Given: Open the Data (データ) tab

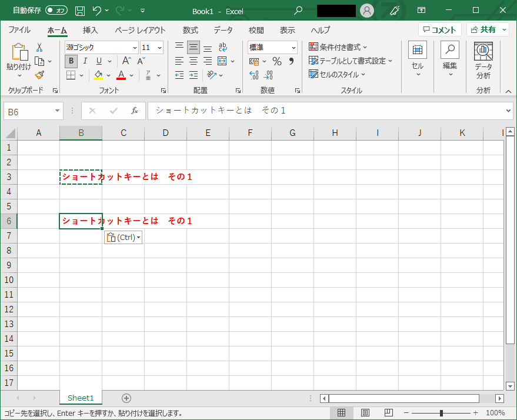Looking at the screenshot, I should point(224,30).
